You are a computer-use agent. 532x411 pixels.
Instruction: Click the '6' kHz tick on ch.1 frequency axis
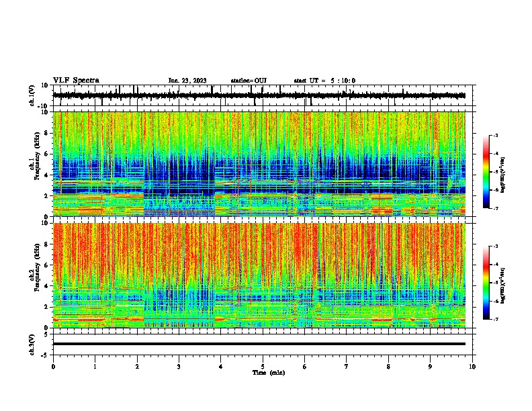[x=46, y=154]
